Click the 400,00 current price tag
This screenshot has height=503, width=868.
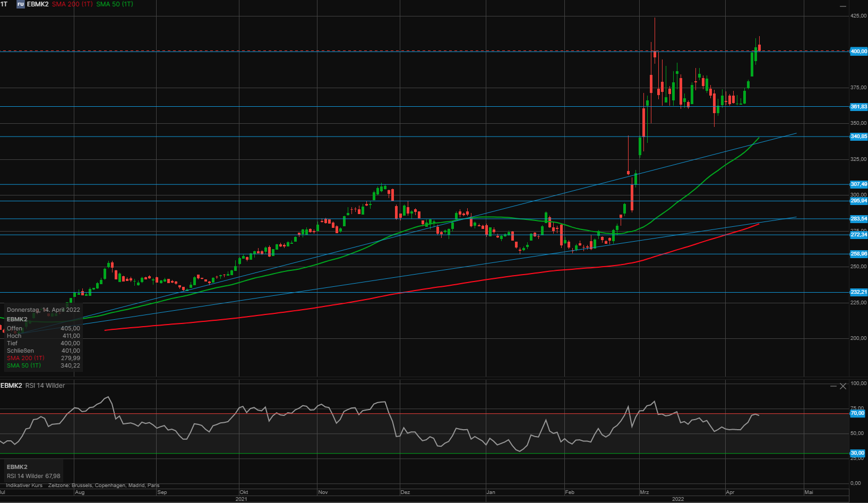(x=858, y=52)
